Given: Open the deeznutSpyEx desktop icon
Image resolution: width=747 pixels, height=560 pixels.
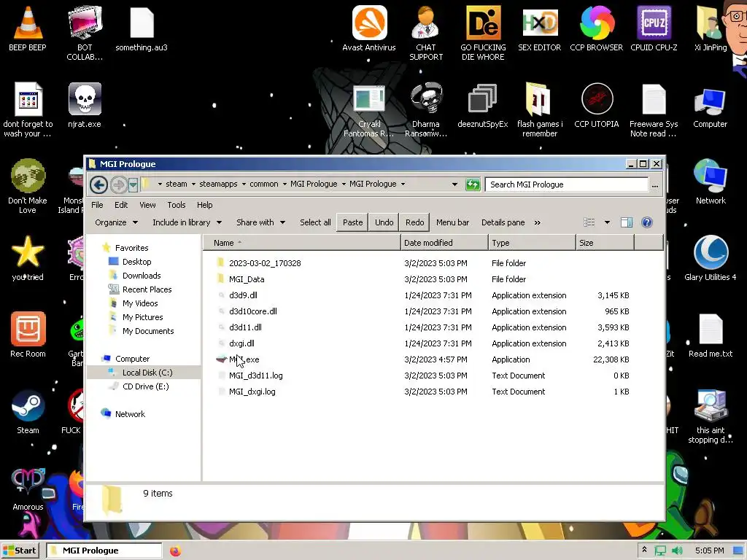Looking at the screenshot, I should click(483, 105).
